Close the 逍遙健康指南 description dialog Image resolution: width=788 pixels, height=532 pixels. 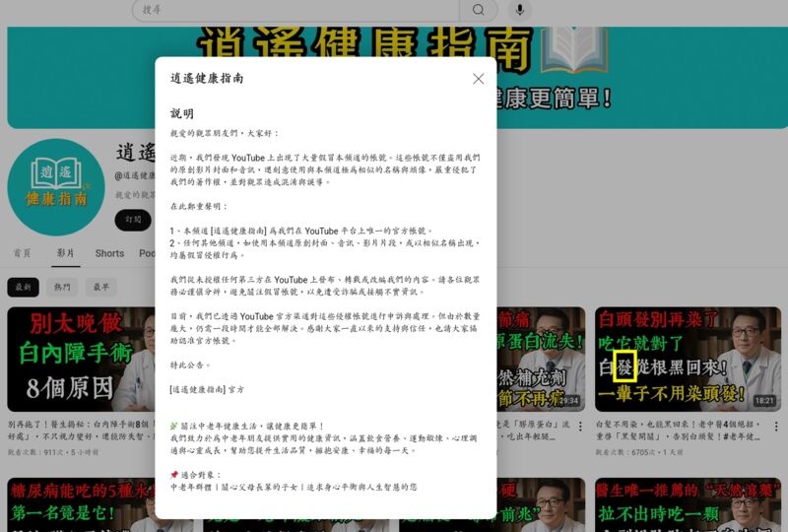tap(479, 79)
